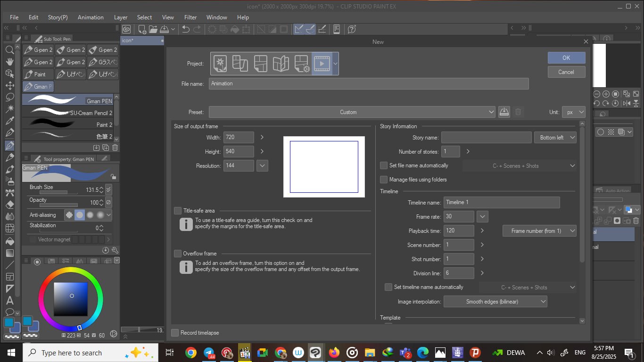Click the File name input field
The height and width of the screenshot is (362, 644).
[x=368, y=83]
